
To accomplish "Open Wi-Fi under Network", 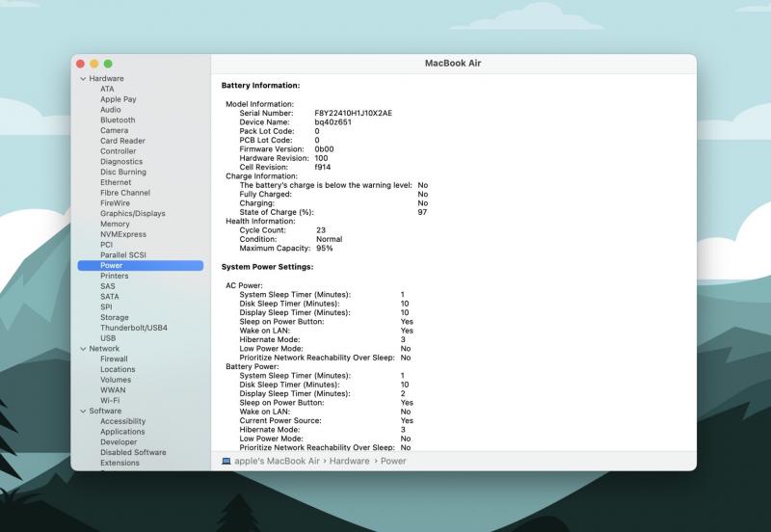I will [x=110, y=401].
